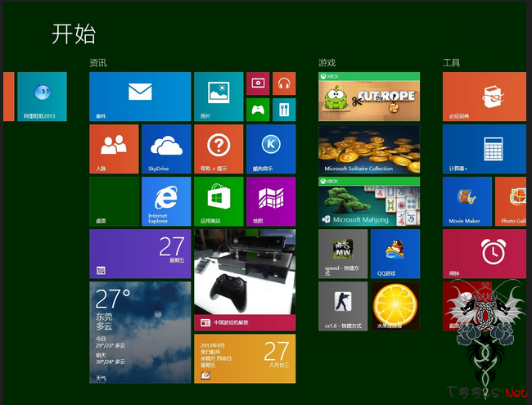Select the 资讯 group heading
The width and height of the screenshot is (532, 405).
[x=98, y=63]
